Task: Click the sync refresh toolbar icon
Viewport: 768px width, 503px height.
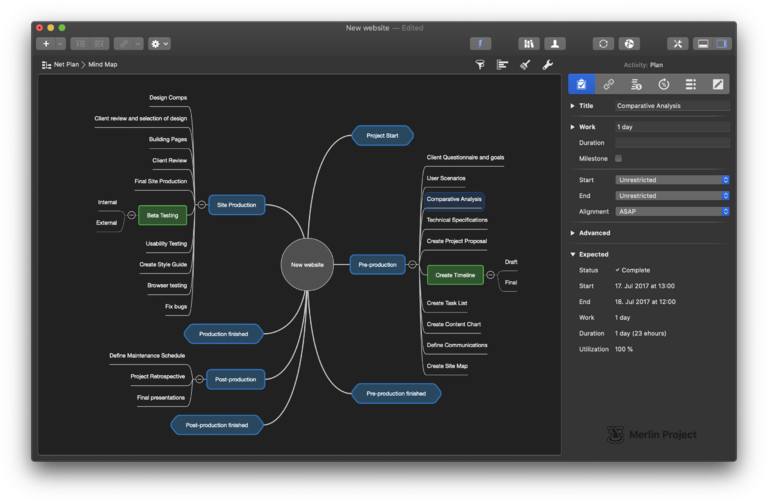Action: (603, 44)
